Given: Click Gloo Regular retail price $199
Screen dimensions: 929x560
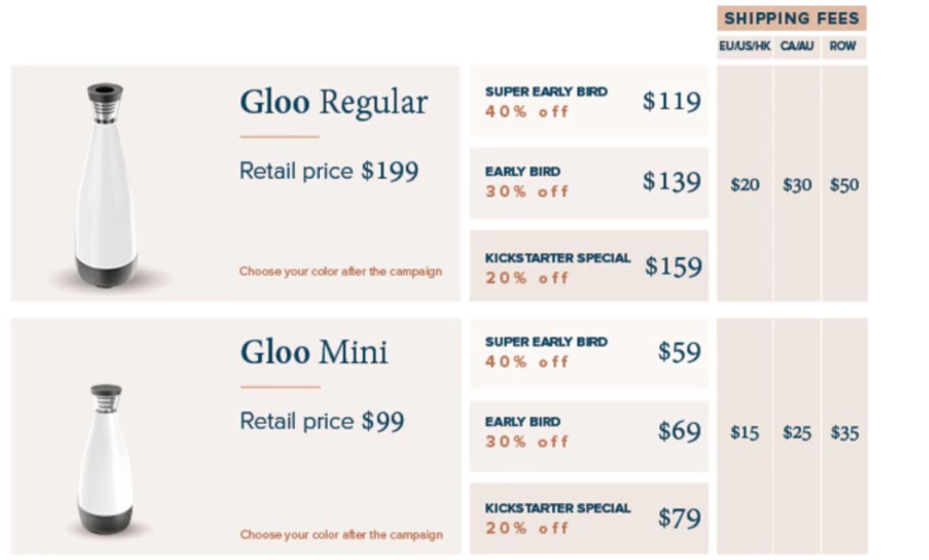Looking at the screenshot, I should click(329, 171).
